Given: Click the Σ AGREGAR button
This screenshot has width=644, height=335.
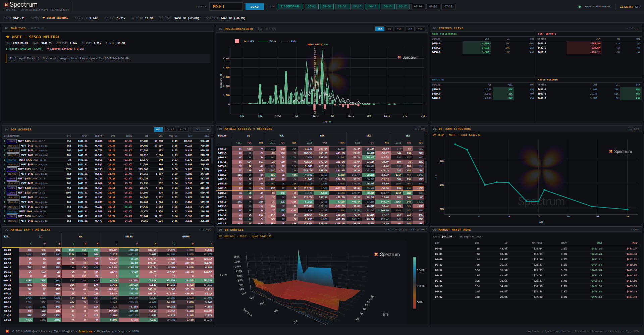Looking at the screenshot, I should click(x=290, y=6).
